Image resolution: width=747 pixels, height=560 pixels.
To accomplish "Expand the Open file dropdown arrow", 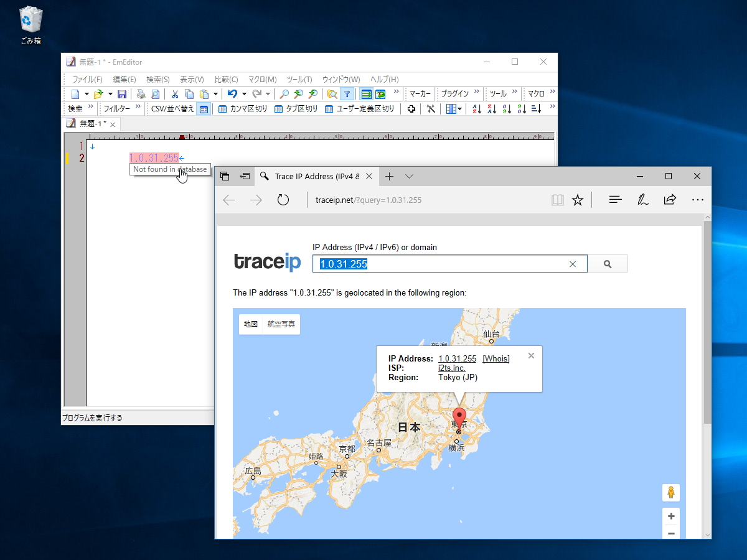I will (110, 94).
